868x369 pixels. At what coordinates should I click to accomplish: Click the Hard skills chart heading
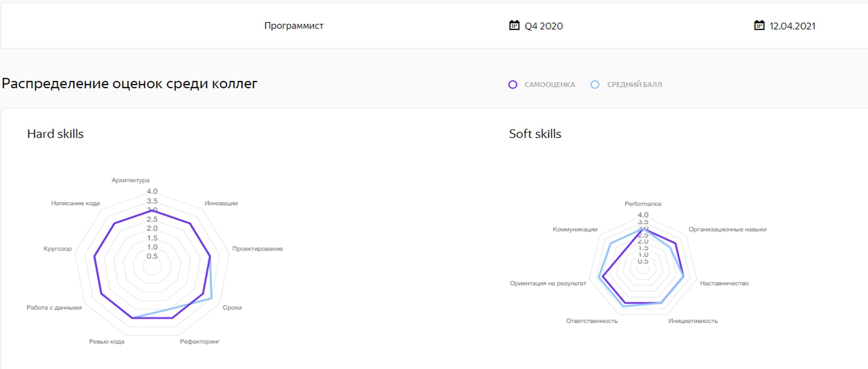55,134
